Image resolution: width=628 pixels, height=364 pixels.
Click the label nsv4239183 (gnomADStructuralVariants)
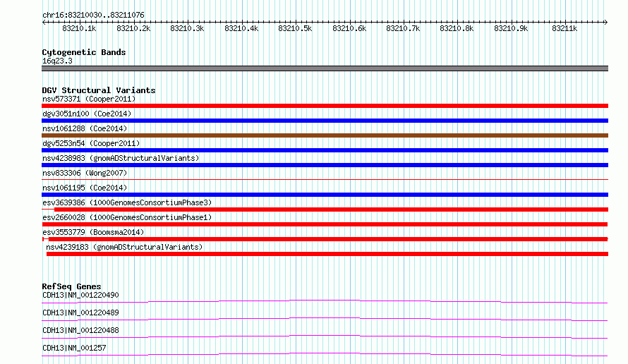[x=124, y=247]
